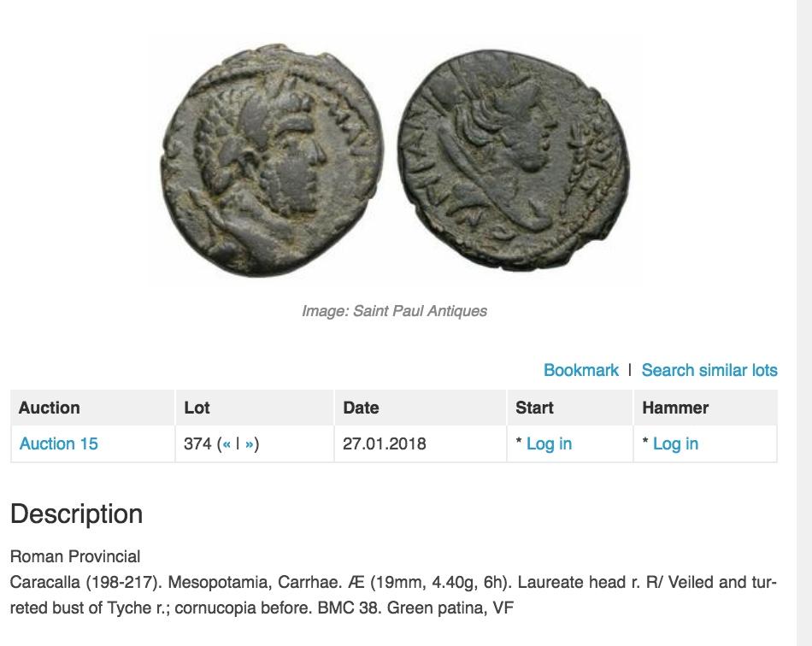The height and width of the screenshot is (646, 812).
Task: Click the Saint Paul Antiques image caption
Action: pos(394,311)
